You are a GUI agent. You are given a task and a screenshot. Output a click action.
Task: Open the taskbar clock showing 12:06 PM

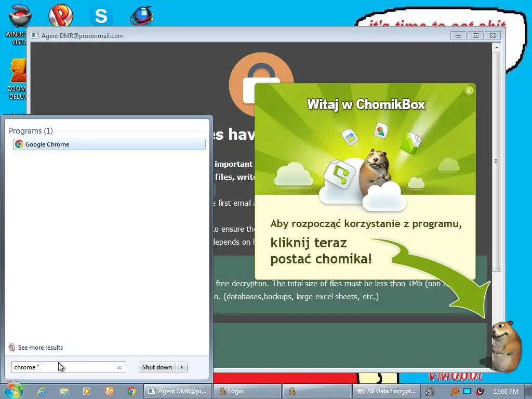(506, 392)
